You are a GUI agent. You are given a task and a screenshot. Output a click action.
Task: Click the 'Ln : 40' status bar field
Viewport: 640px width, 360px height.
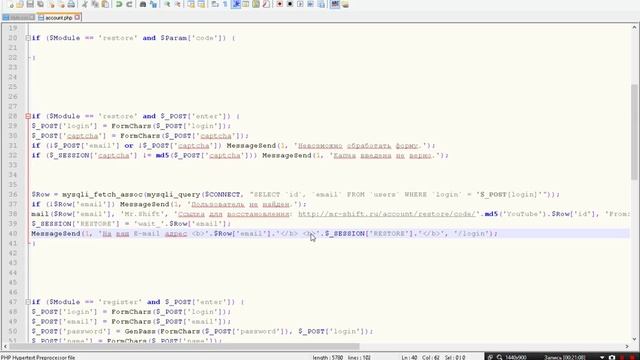409,357
